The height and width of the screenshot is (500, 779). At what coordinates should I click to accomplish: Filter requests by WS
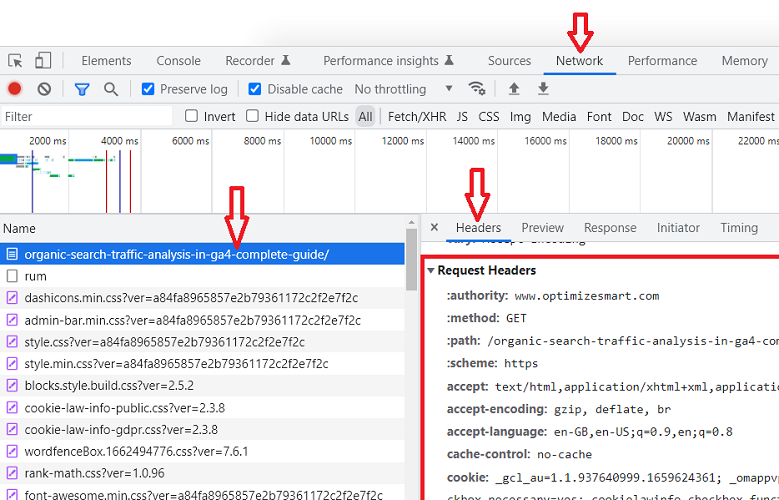tap(663, 117)
